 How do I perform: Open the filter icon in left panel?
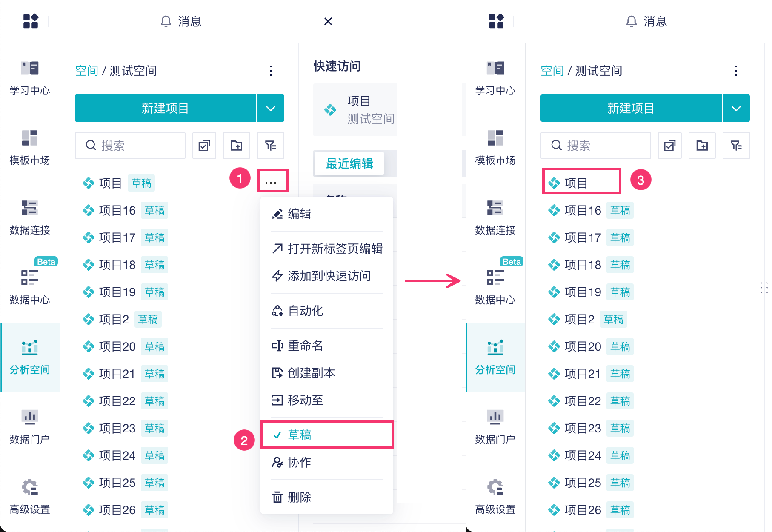tap(271, 146)
